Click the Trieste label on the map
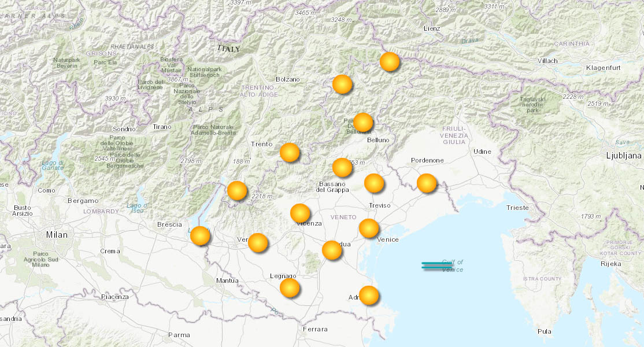This screenshot has width=644, height=347. [519, 206]
